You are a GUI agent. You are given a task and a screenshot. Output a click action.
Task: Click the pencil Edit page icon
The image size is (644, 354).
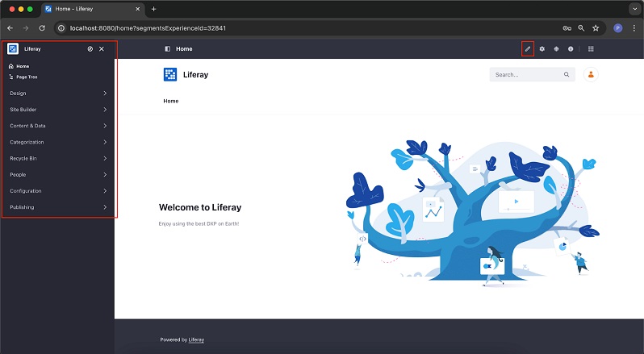(528, 49)
